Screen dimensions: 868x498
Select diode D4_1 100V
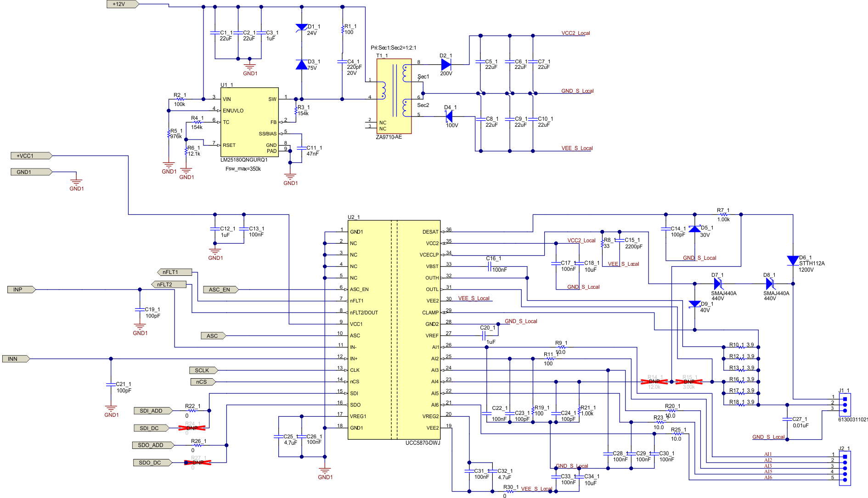coord(449,117)
